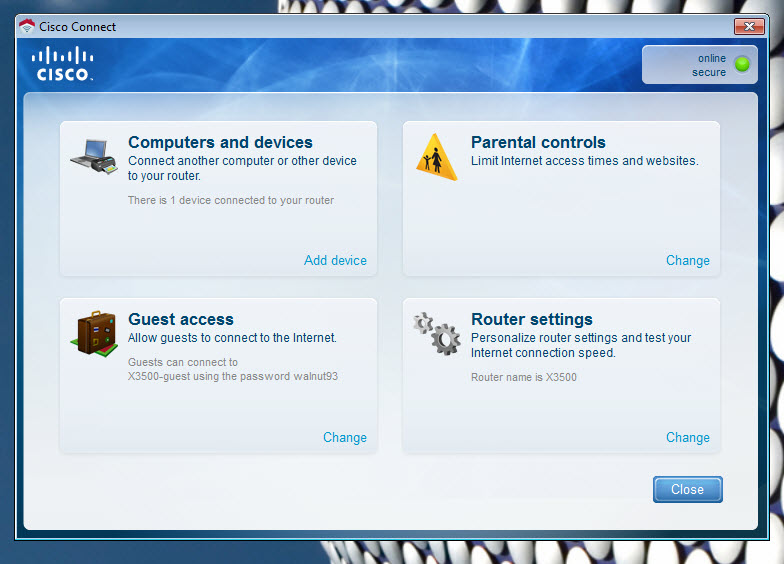Click the Cisco Connect window title text
The image size is (784, 564).
pyautogui.click(x=78, y=27)
